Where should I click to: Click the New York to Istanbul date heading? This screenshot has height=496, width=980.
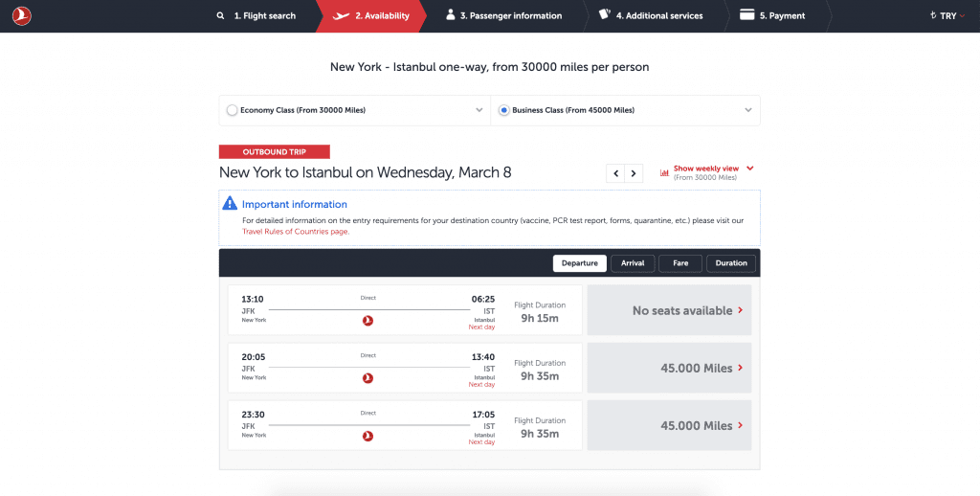tap(365, 172)
